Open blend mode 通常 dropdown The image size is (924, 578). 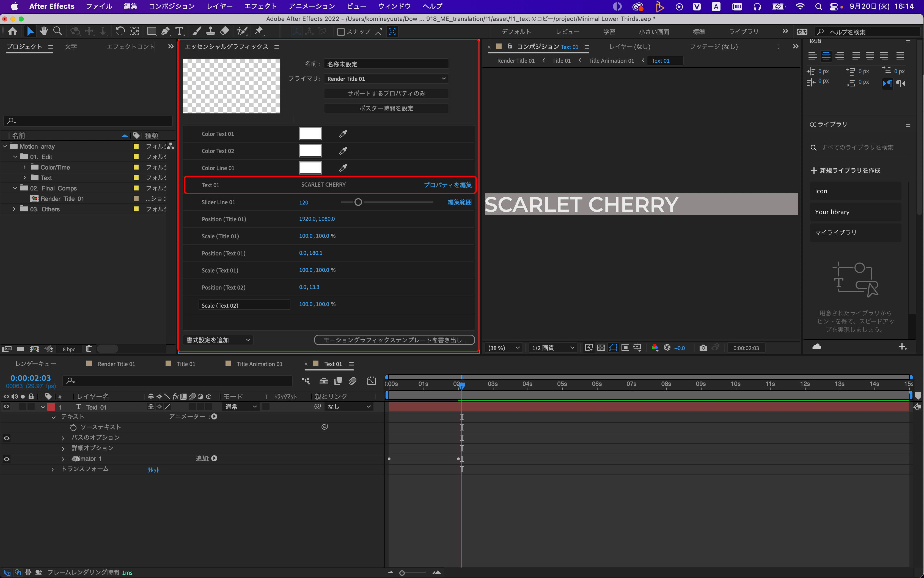[241, 407]
